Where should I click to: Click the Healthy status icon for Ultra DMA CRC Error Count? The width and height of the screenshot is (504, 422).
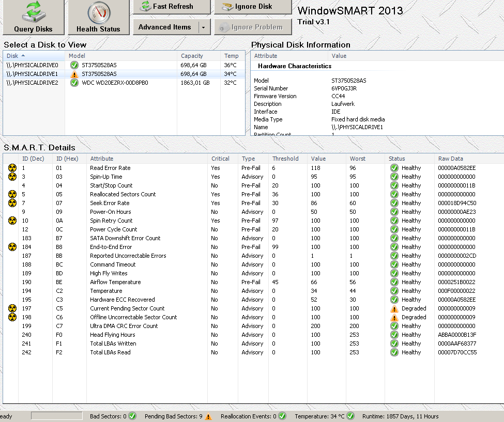point(394,326)
